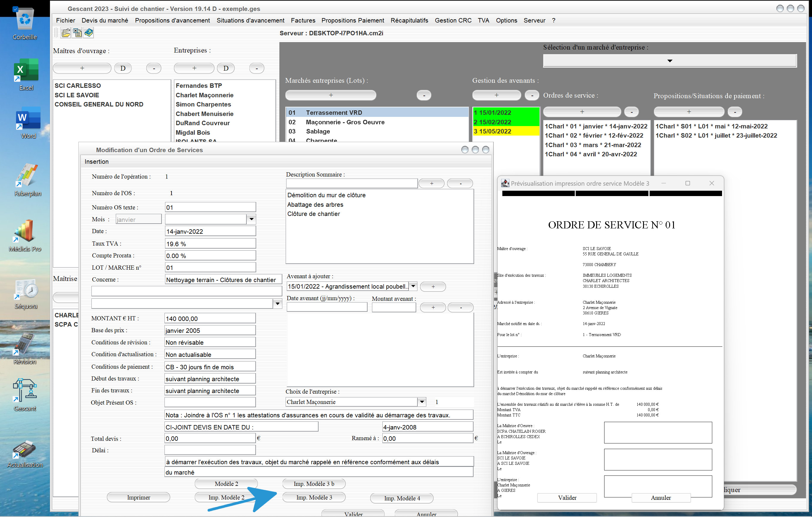
Task: Click Valider in the preview window
Action: pyautogui.click(x=567, y=497)
